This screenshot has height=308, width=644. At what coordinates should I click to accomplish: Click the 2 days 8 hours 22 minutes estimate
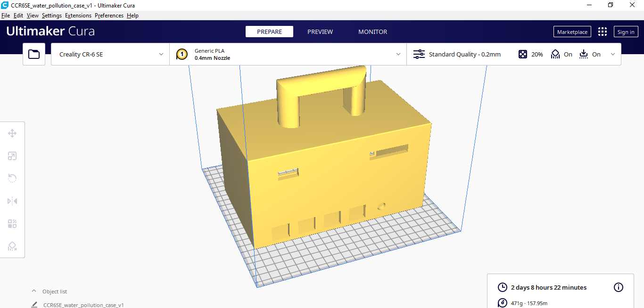[x=549, y=287]
